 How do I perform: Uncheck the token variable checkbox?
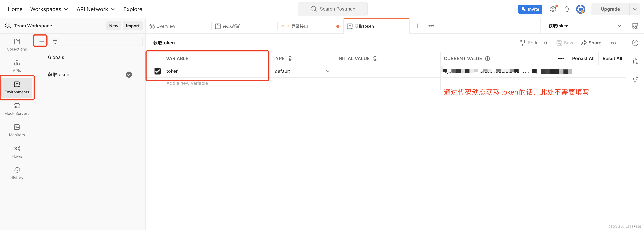coord(157,71)
